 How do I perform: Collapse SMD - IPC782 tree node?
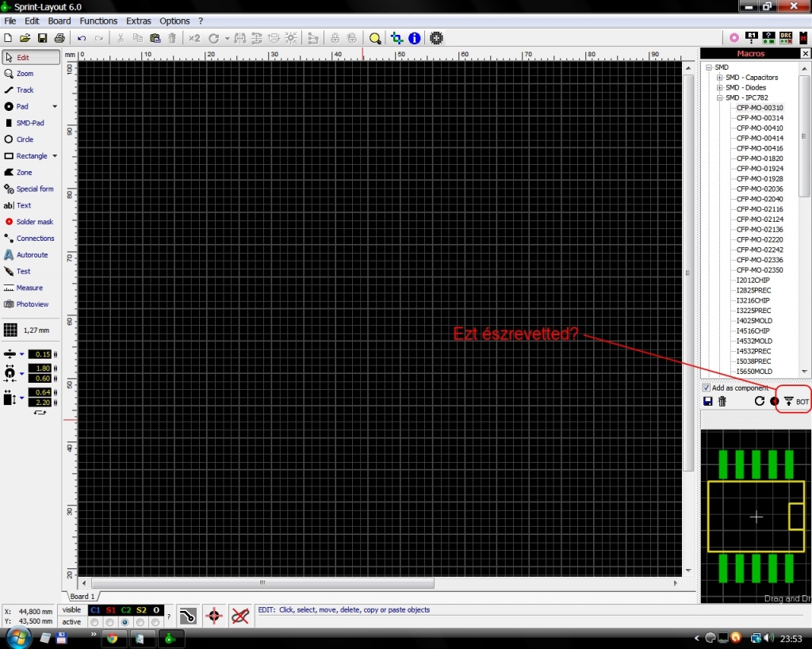pos(719,97)
